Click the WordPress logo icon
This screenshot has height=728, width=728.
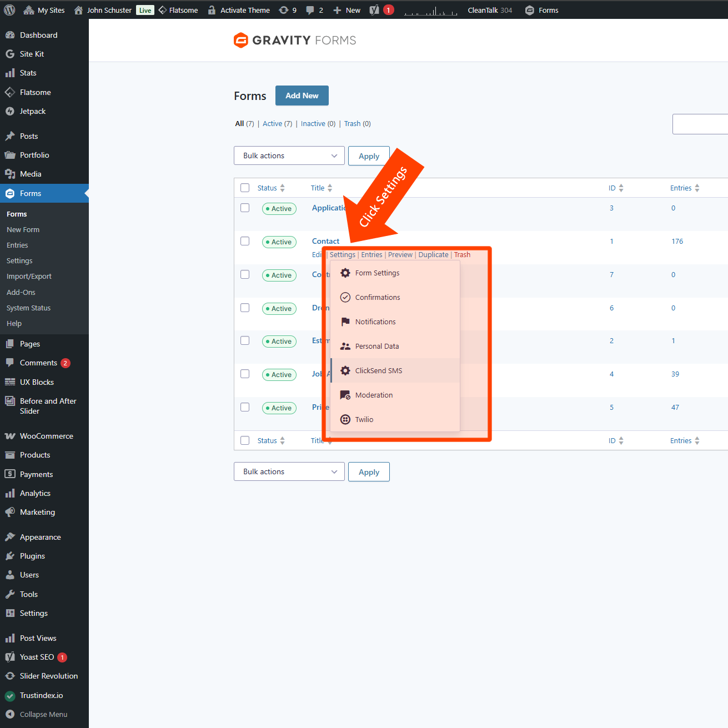9,10
